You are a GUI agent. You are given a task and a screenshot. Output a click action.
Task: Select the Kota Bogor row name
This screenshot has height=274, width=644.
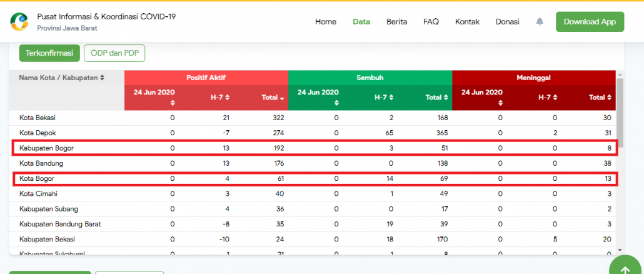coord(36,179)
